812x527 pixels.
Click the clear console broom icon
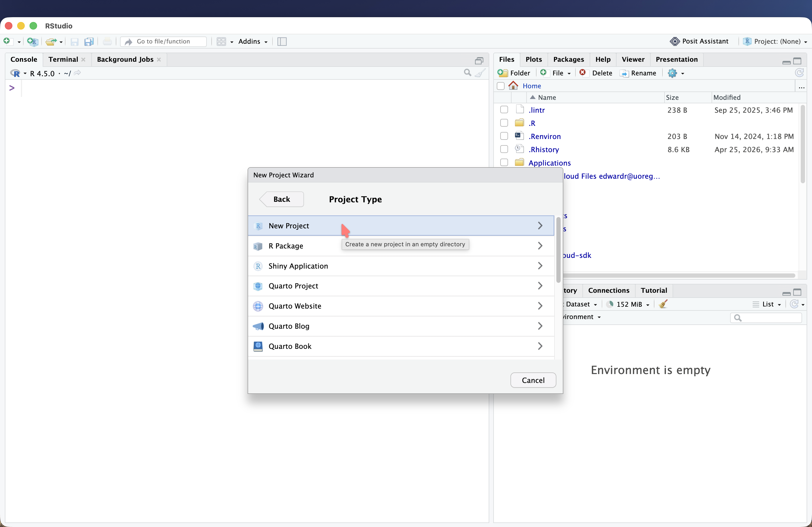click(x=480, y=73)
